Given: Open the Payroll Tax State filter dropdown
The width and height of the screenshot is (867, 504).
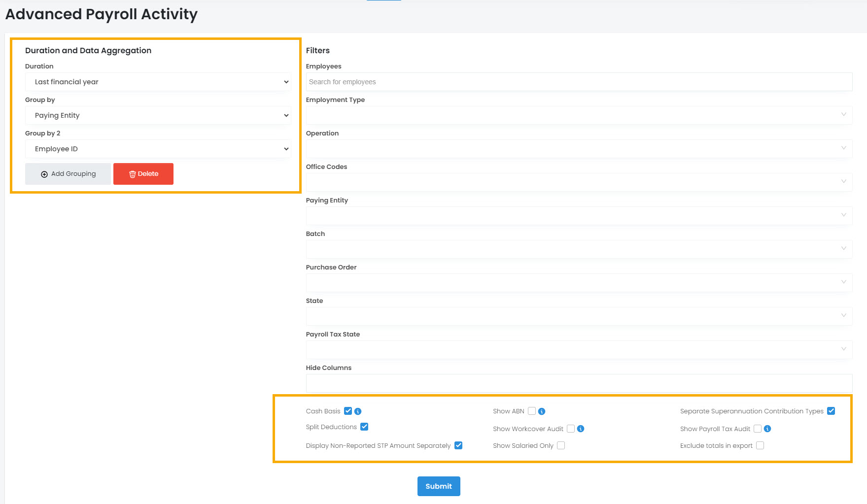Looking at the screenshot, I should tap(579, 349).
